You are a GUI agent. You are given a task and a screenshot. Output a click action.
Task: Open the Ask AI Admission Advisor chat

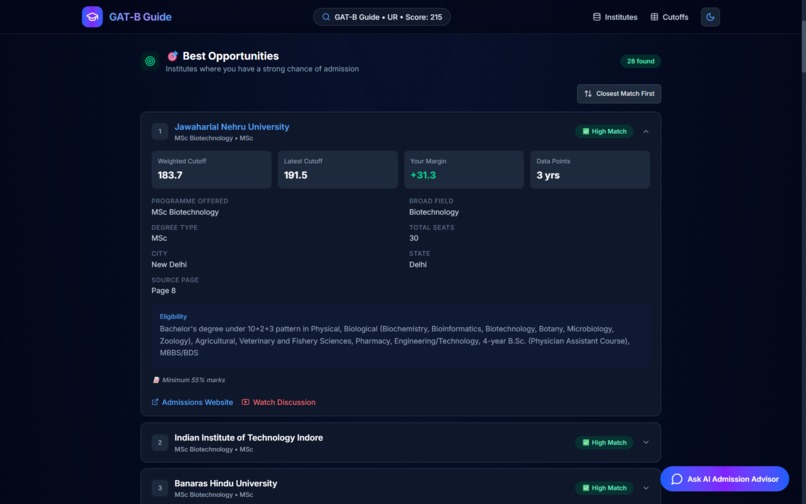725,479
